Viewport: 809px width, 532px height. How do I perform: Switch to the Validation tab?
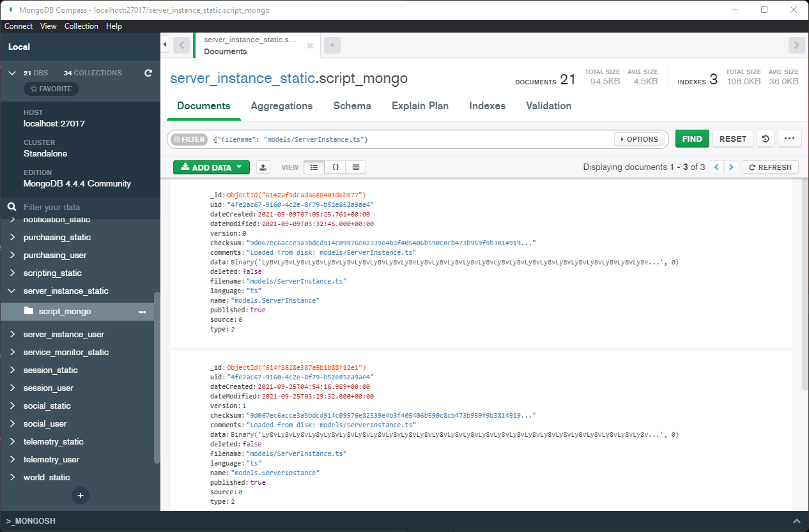click(549, 106)
